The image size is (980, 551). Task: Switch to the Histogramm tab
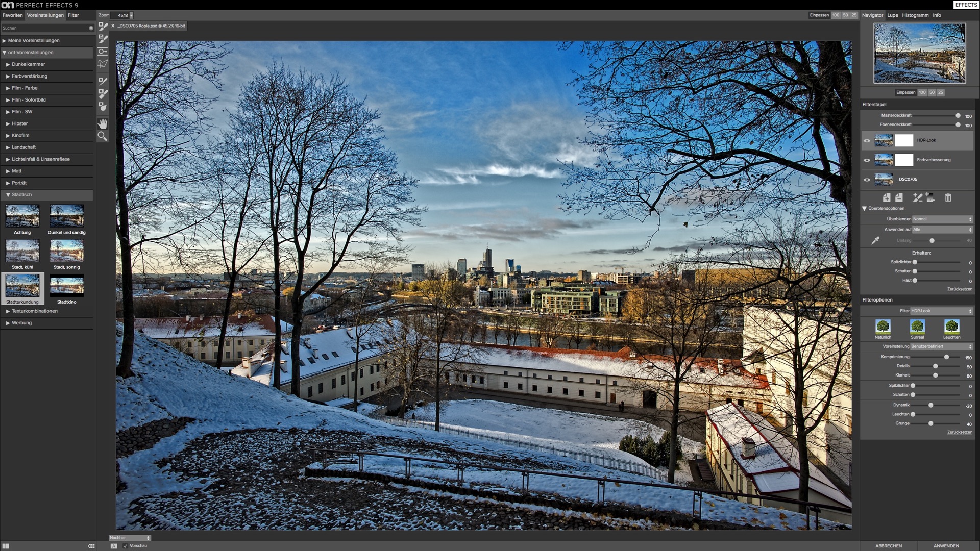(915, 15)
